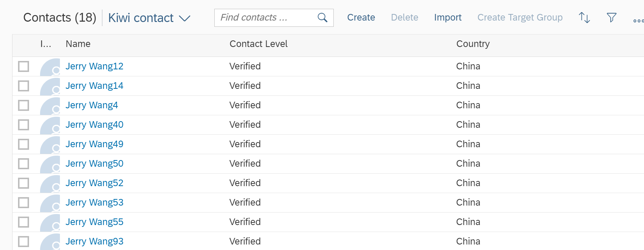The width and height of the screenshot is (644, 250).
Task: Open the filter funnel icon
Action: (612, 18)
